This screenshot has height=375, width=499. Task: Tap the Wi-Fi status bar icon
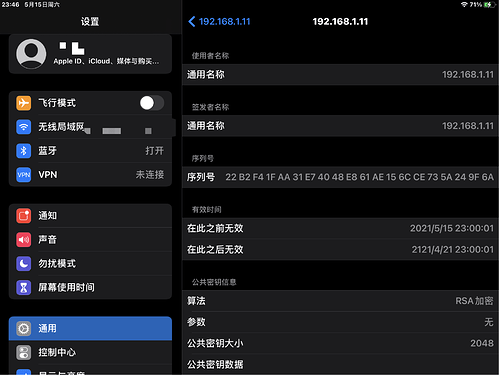[464, 4]
